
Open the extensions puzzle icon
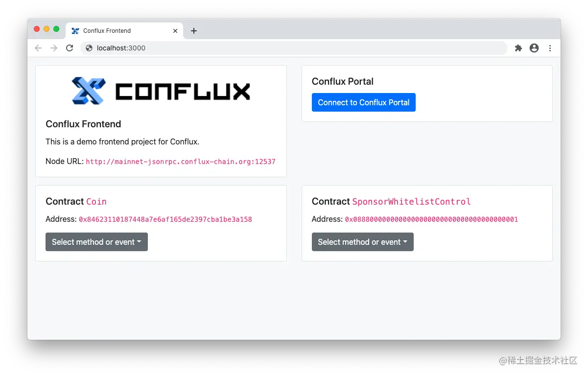(x=518, y=48)
